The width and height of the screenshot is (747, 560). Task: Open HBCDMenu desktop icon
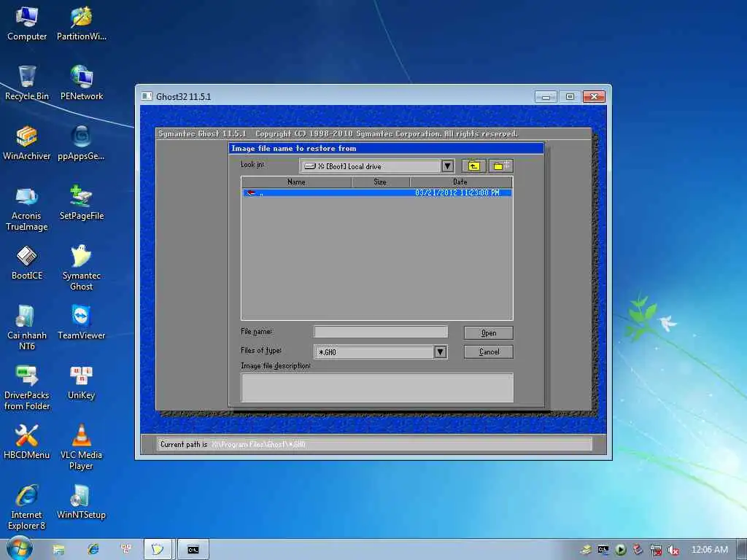[27, 443]
